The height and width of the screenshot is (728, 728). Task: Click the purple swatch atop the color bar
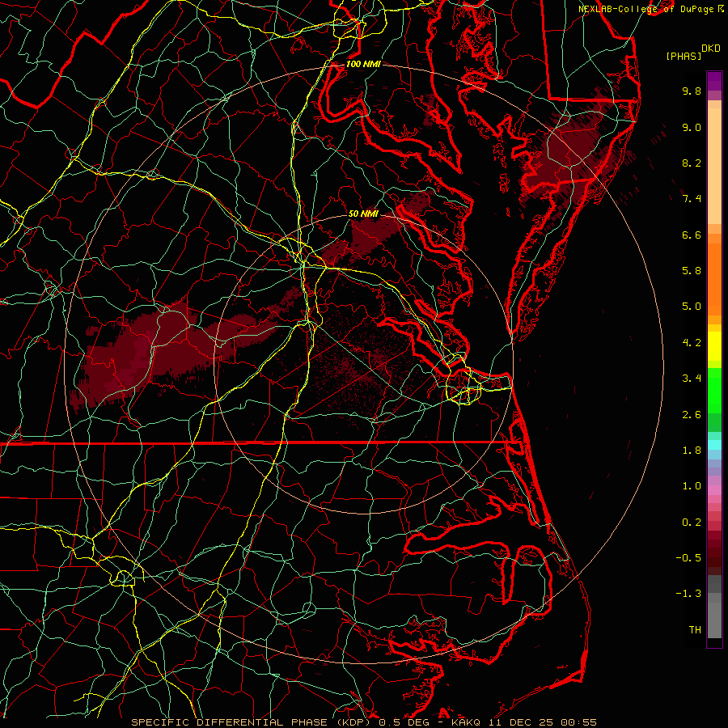714,81
